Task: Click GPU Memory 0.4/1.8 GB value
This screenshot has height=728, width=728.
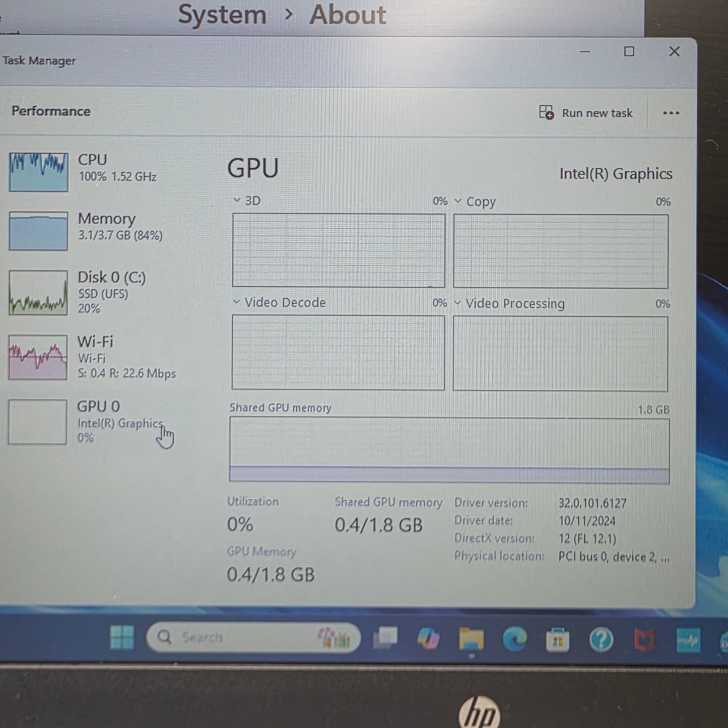Action: pyautogui.click(x=271, y=574)
